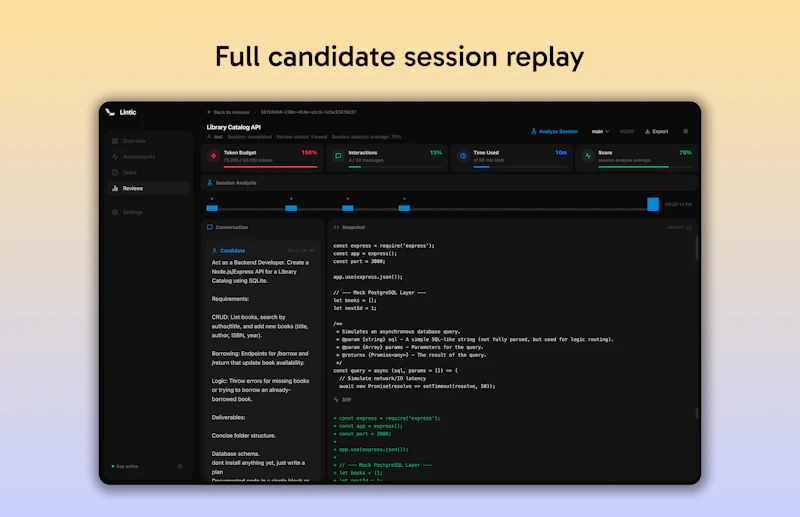Open the Overview page in sidebar
The height and width of the screenshot is (517, 800).
[149, 141]
